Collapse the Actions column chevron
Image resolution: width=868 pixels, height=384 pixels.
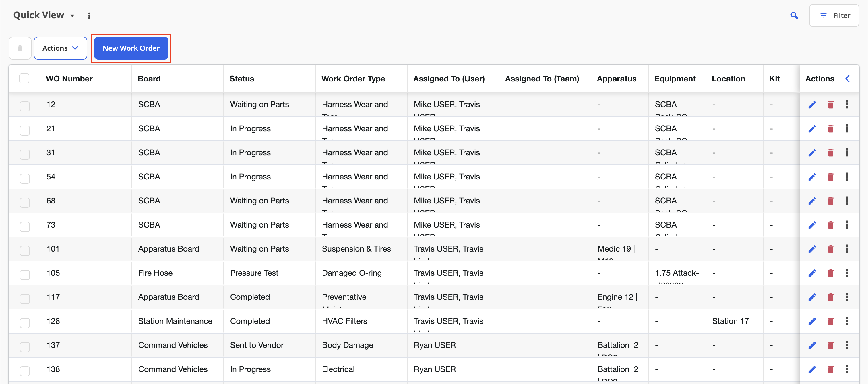coord(847,79)
